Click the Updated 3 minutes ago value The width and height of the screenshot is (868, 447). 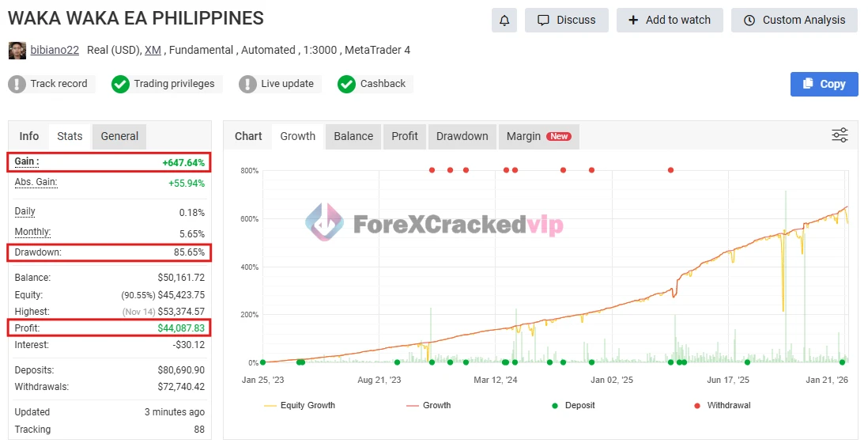(x=175, y=412)
